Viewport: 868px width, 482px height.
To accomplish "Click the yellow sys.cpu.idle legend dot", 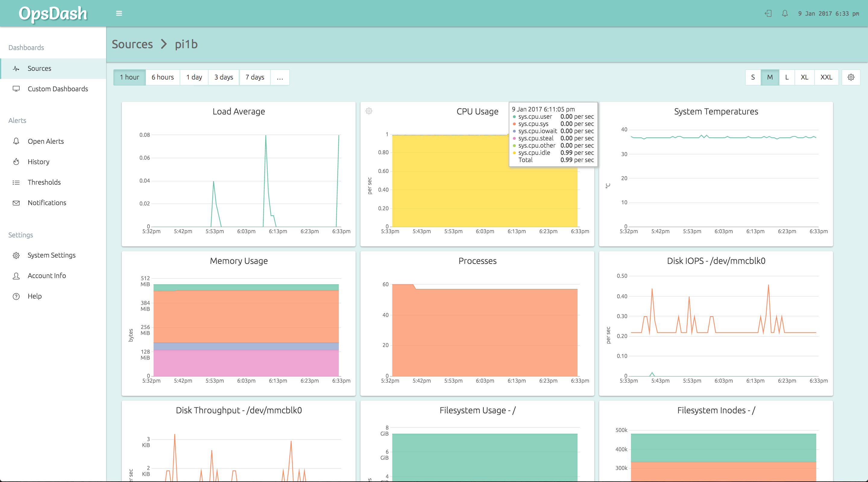I will pos(514,153).
